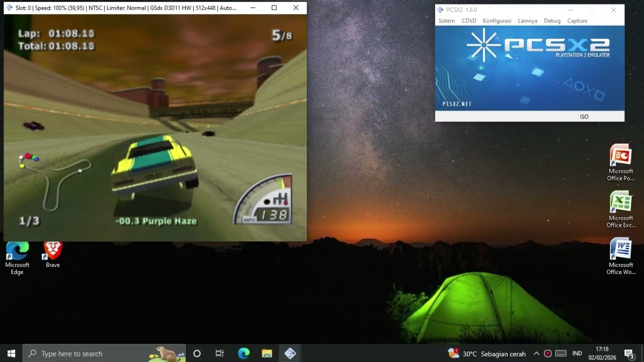Open Cortana circle on taskbar
The width and height of the screenshot is (644, 362).
[x=197, y=353]
